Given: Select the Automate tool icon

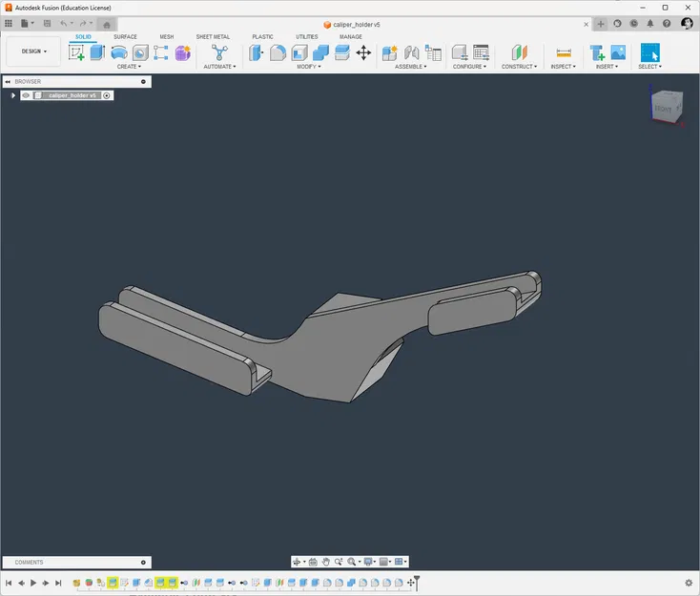Looking at the screenshot, I should [x=219, y=52].
